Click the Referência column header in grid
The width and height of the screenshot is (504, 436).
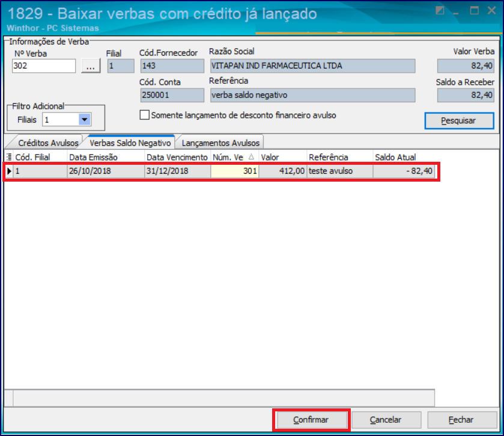coord(340,157)
